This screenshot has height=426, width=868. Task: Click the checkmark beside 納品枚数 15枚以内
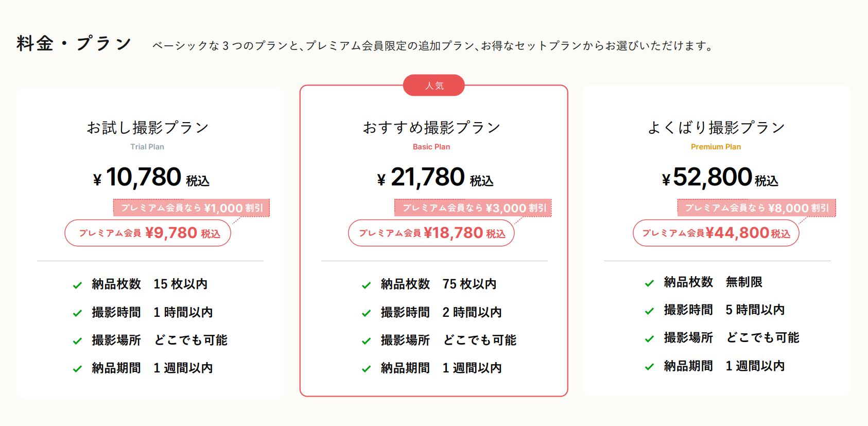78,285
